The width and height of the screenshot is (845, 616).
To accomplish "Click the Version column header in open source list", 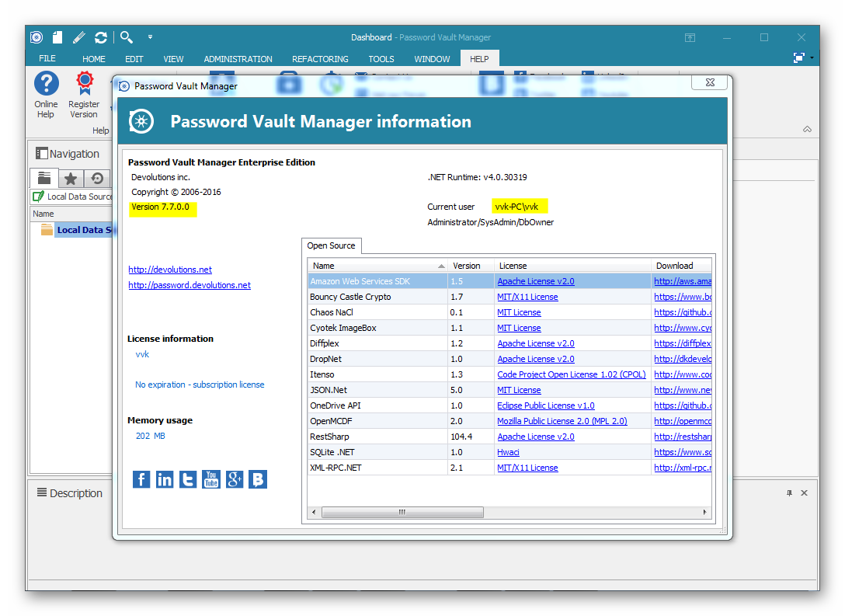I will click(x=471, y=266).
